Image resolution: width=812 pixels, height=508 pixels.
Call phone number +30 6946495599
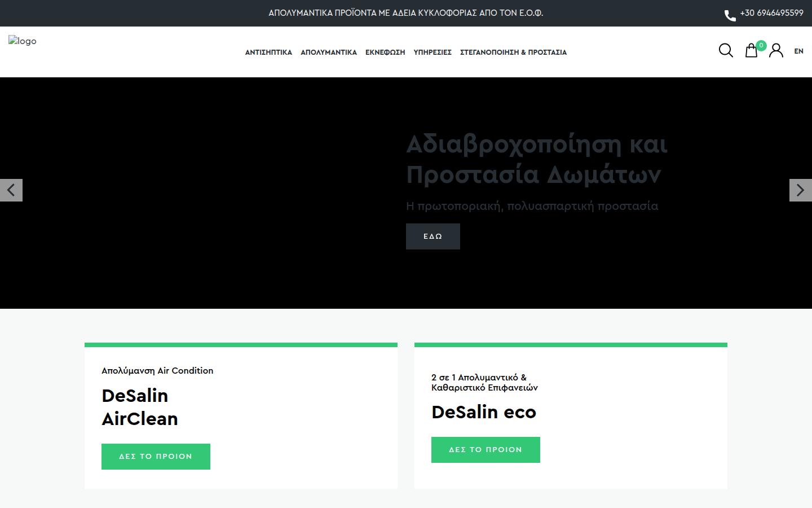tap(771, 13)
